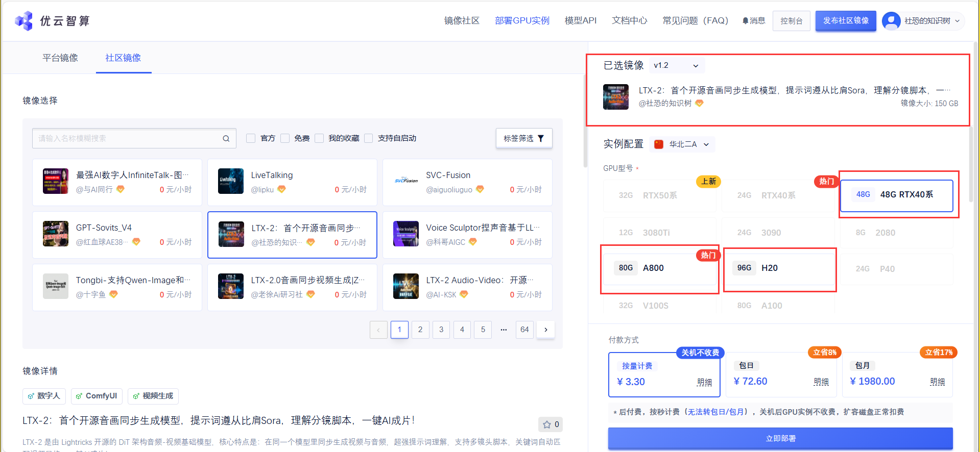Click the LTX-2.0音画同步 thumbnail
The width and height of the screenshot is (980, 452).
231,286
